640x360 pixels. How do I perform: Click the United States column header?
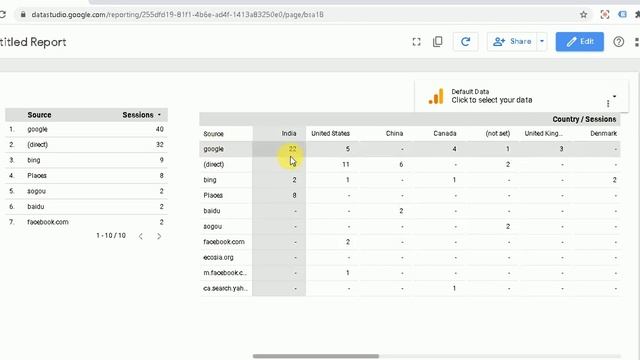coord(330,133)
